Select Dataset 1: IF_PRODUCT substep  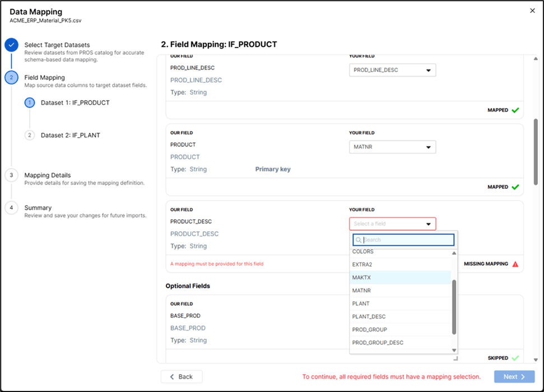(75, 103)
